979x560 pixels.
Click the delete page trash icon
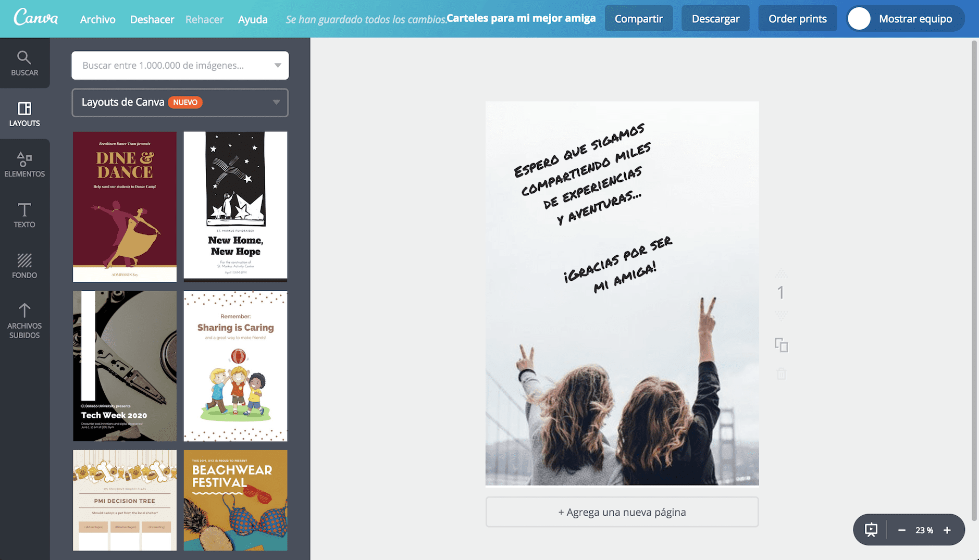click(781, 374)
